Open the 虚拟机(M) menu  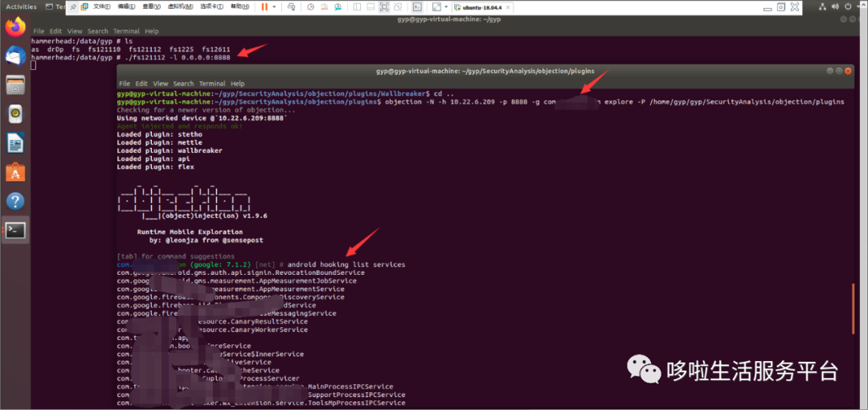point(180,7)
